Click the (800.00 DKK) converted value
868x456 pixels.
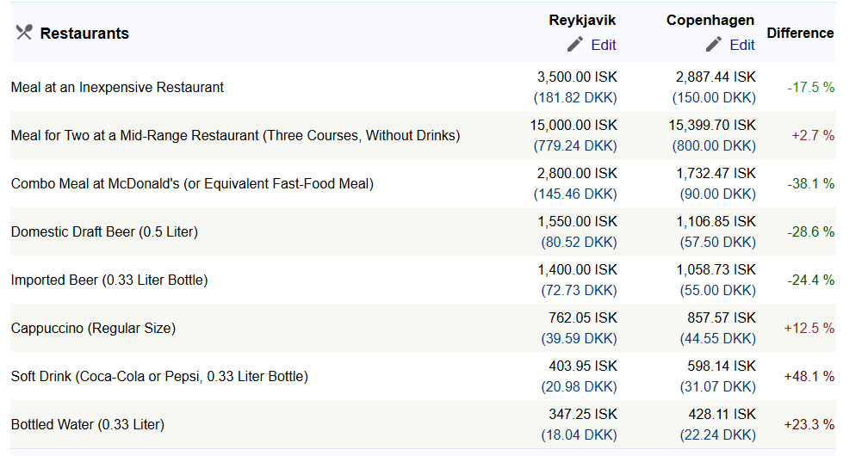[x=714, y=146]
